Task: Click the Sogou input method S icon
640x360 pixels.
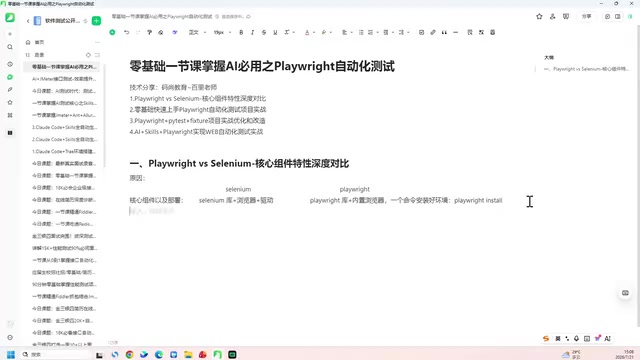Action: pos(546,338)
